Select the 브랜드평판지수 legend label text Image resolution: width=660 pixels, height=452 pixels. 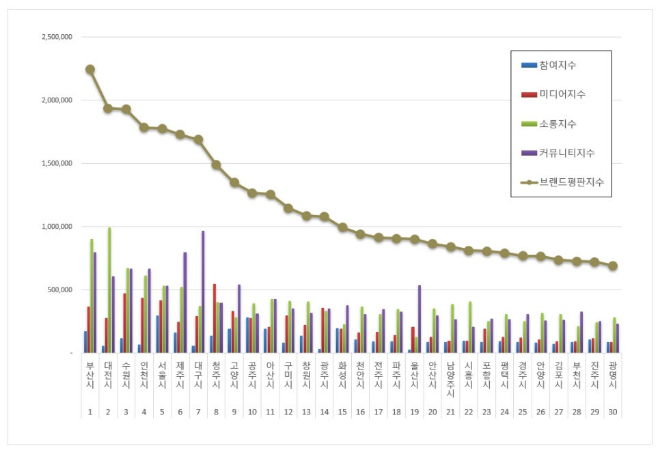[572, 182]
